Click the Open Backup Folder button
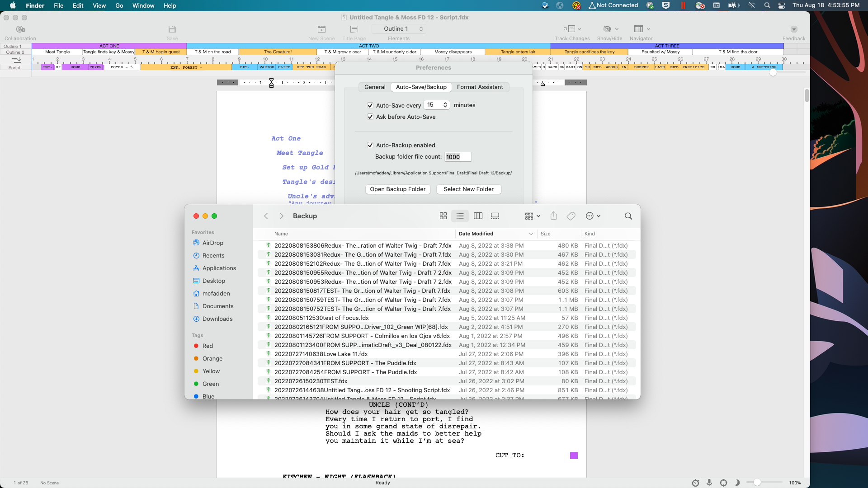This screenshot has height=488, width=868. coord(397,189)
